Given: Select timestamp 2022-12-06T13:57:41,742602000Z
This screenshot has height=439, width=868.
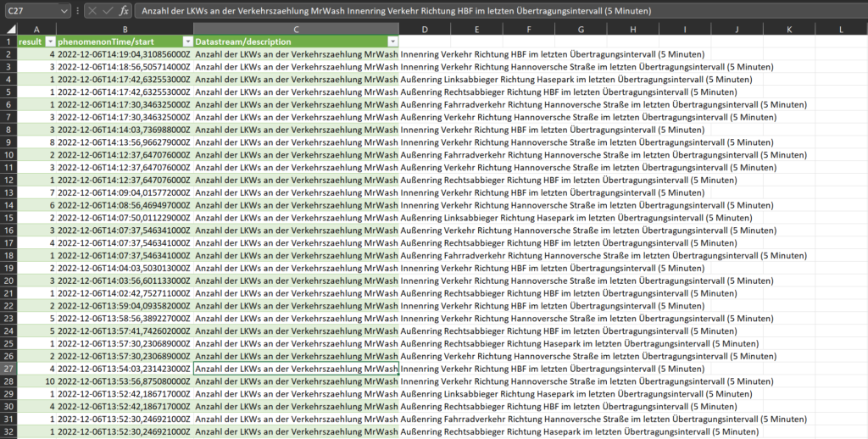Looking at the screenshot, I should pyautogui.click(x=125, y=331).
